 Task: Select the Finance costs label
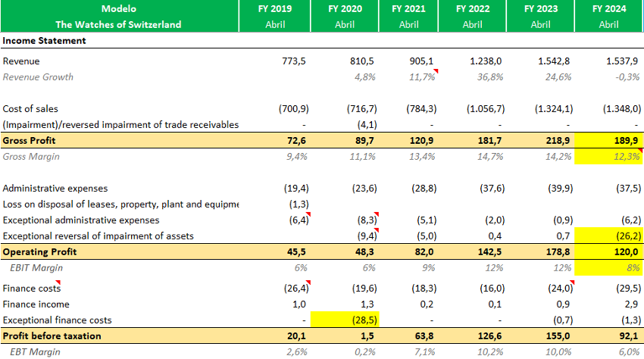pyautogui.click(x=32, y=289)
